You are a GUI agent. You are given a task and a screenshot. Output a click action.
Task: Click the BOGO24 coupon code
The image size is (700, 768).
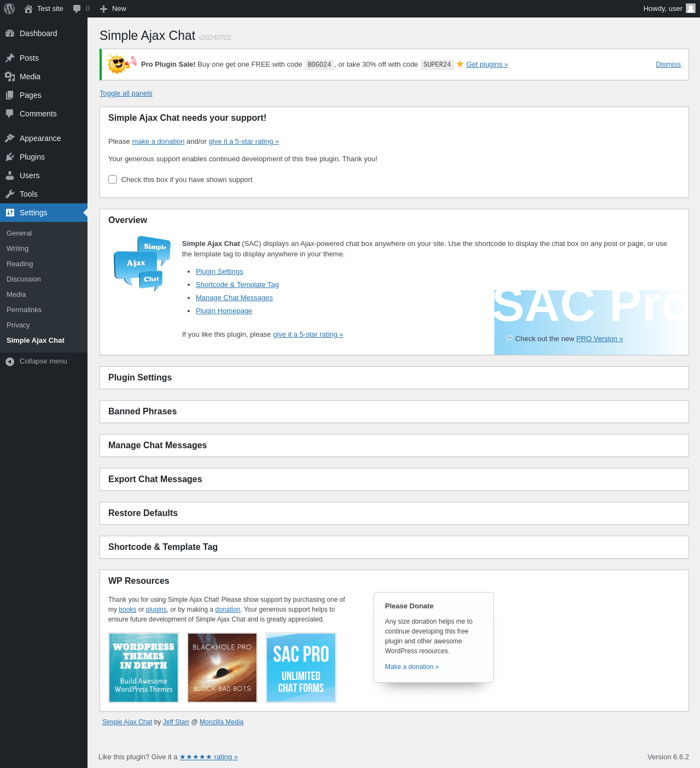[x=319, y=65]
